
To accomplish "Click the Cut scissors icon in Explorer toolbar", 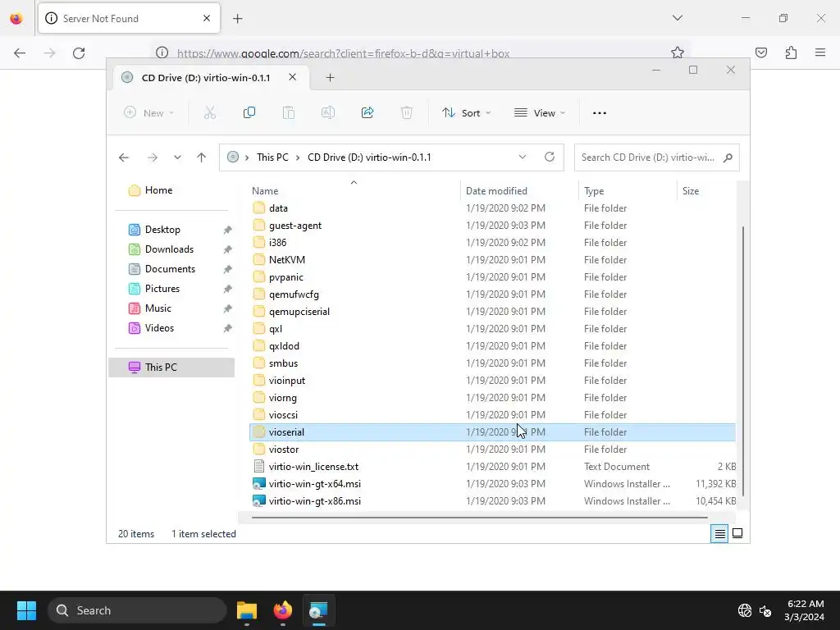I will pyautogui.click(x=209, y=112).
